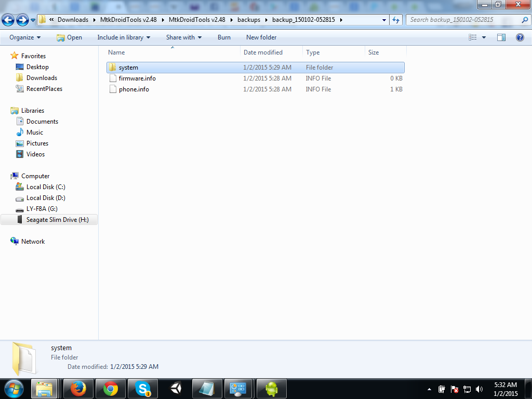Click the New folder button
Image resolution: width=532 pixels, height=399 pixels.
coord(261,37)
